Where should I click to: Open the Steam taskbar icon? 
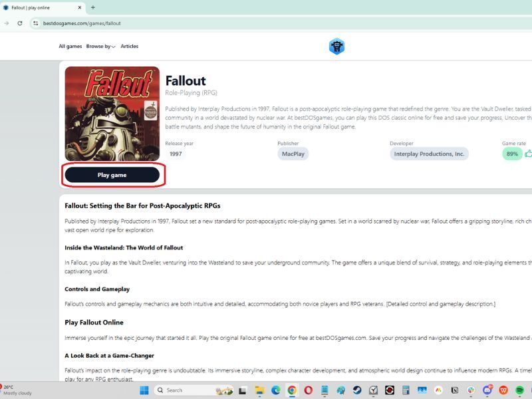point(357,390)
